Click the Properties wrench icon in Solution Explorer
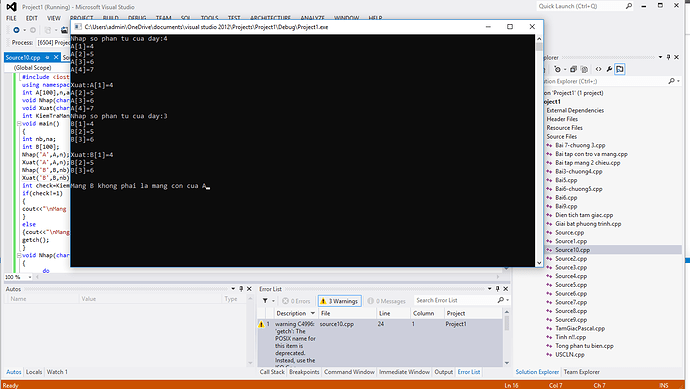Image resolution: width=690 pixels, height=389 pixels. click(609, 69)
